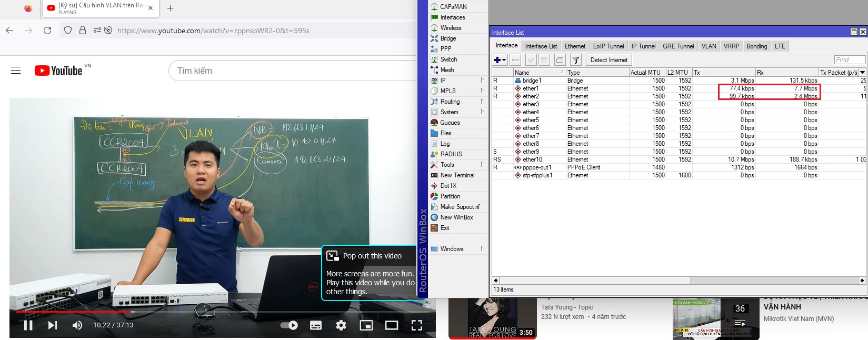This screenshot has height=340, width=868.
Task: Sort the table by the Name column
Action: pyautogui.click(x=540, y=73)
